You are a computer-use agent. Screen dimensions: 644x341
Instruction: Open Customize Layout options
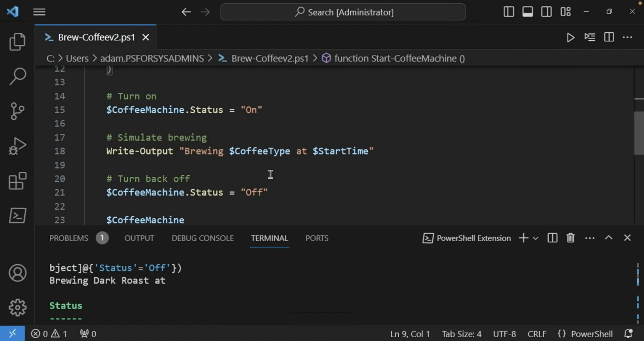coord(565,12)
